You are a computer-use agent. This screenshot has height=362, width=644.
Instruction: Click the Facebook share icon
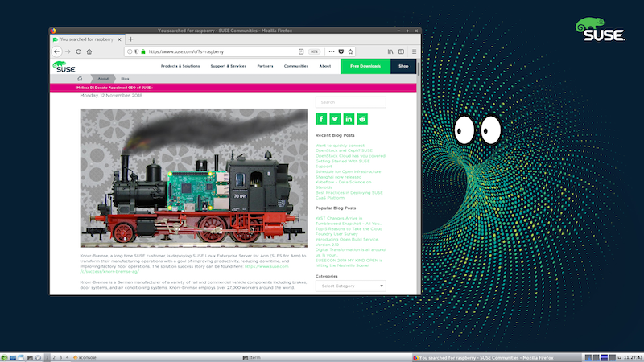pyautogui.click(x=321, y=119)
